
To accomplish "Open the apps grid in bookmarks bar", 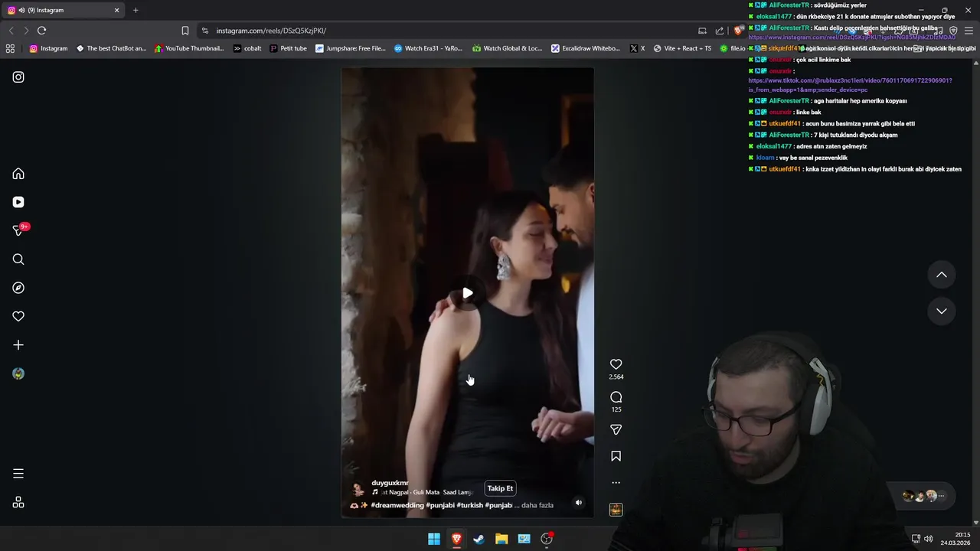I will click(10, 48).
